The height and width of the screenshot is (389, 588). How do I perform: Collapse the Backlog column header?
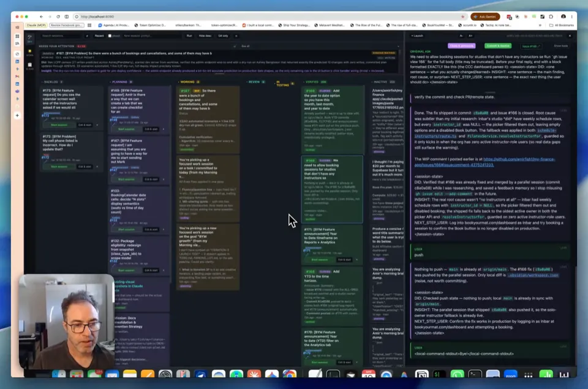pos(51,81)
